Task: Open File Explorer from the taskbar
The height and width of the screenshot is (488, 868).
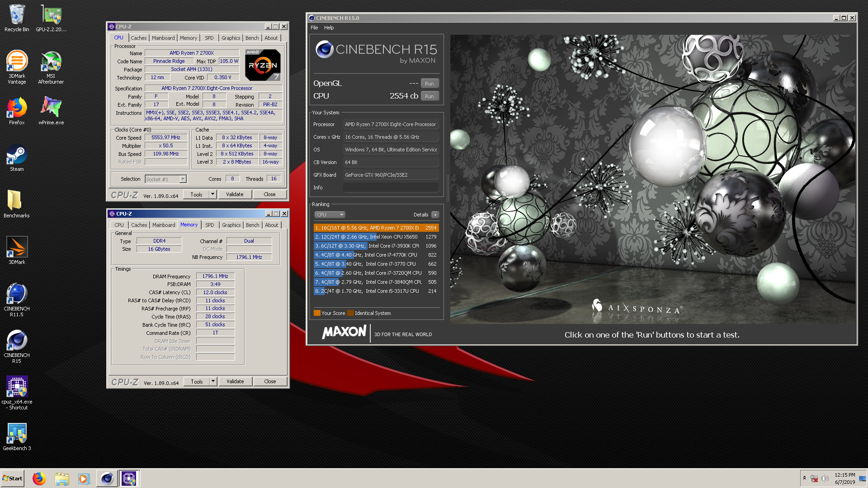Action: point(62,479)
